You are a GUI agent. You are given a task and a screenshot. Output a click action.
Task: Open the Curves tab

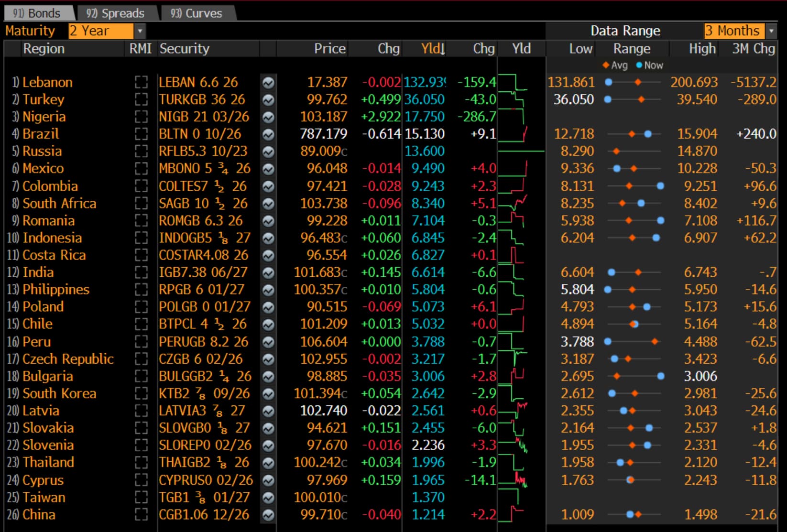(x=197, y=13)
